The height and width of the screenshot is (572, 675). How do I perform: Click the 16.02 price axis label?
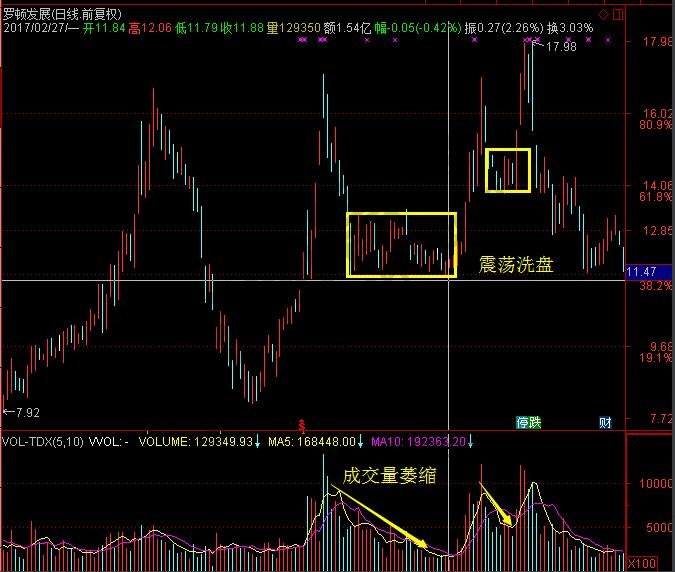click(657, 113)
